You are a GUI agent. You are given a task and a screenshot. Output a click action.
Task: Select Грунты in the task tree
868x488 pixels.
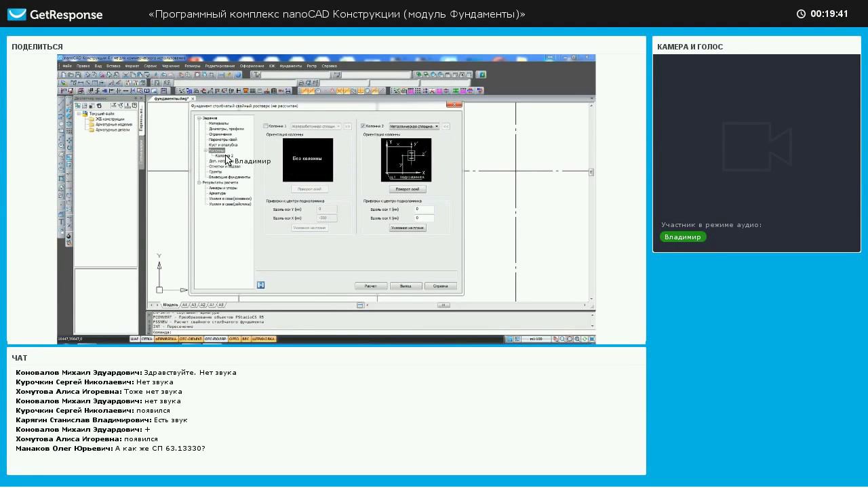tap(216, 172)
